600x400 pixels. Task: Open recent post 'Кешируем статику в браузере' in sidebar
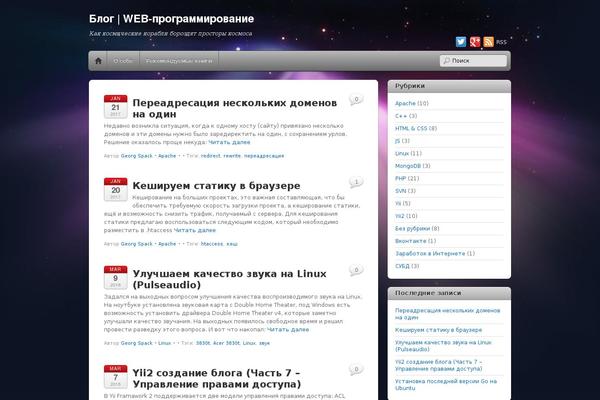click(x=439, y=330)
